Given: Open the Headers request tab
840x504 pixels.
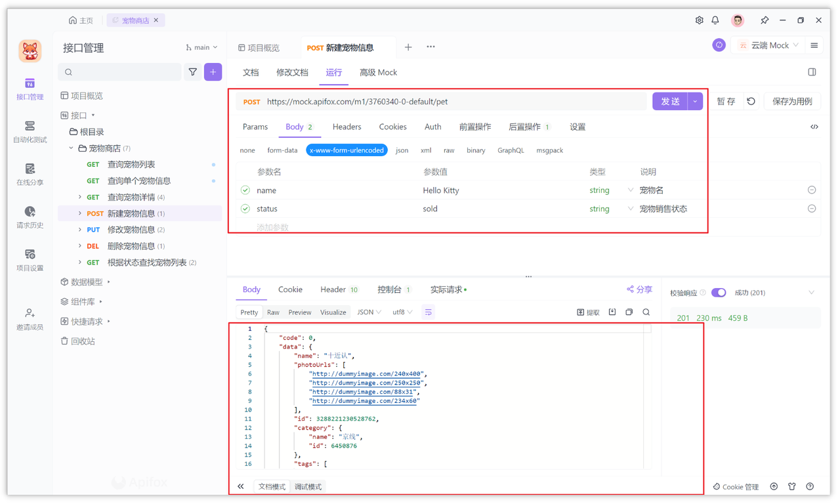Looking at the screenshot, I should [346, 127].
